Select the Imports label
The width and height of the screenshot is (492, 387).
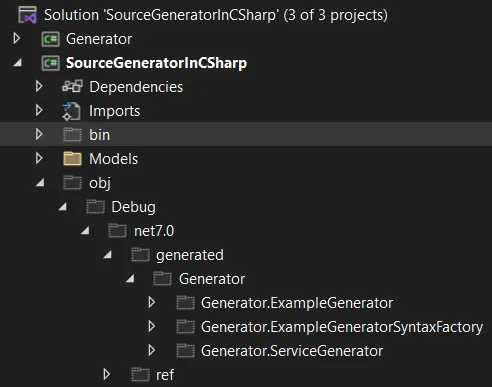(114, 111)
